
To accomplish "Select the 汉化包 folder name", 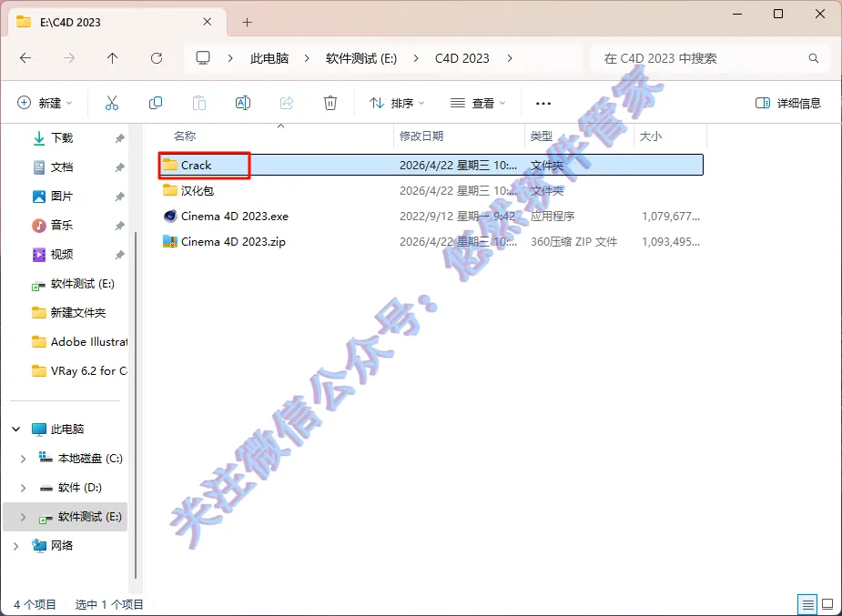I will click(x=198, y=190).
